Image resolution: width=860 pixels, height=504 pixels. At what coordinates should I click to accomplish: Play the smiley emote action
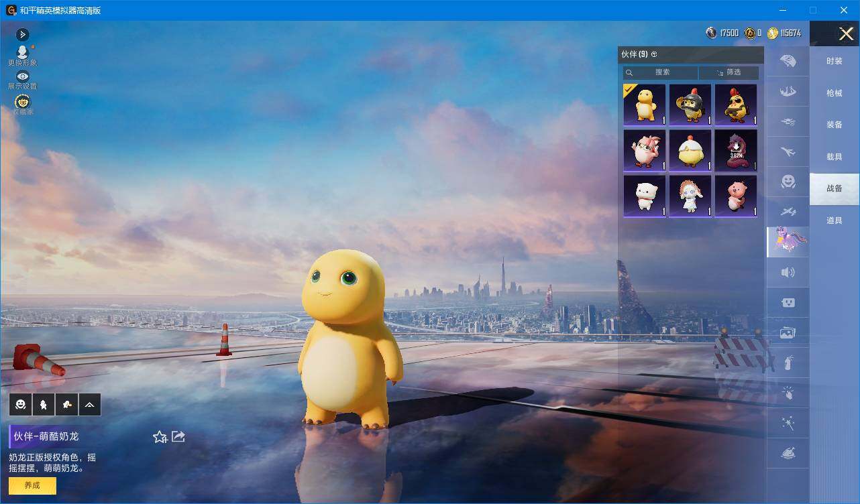[20, 405]
